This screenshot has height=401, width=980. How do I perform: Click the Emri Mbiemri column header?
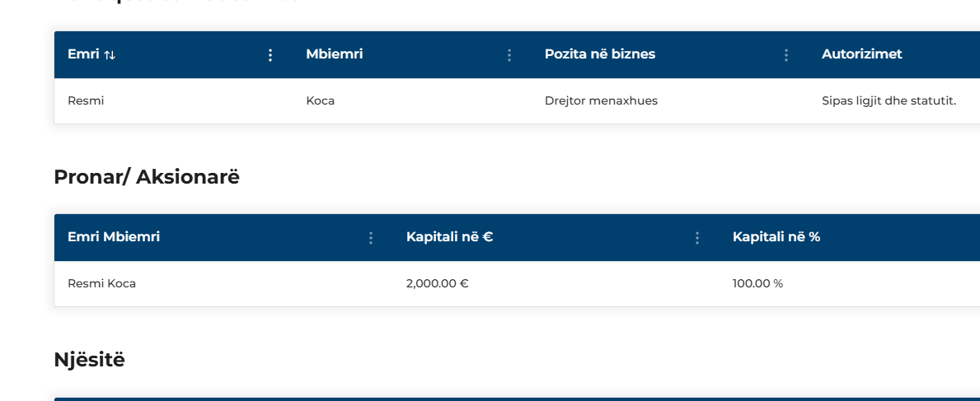point(114,237)
